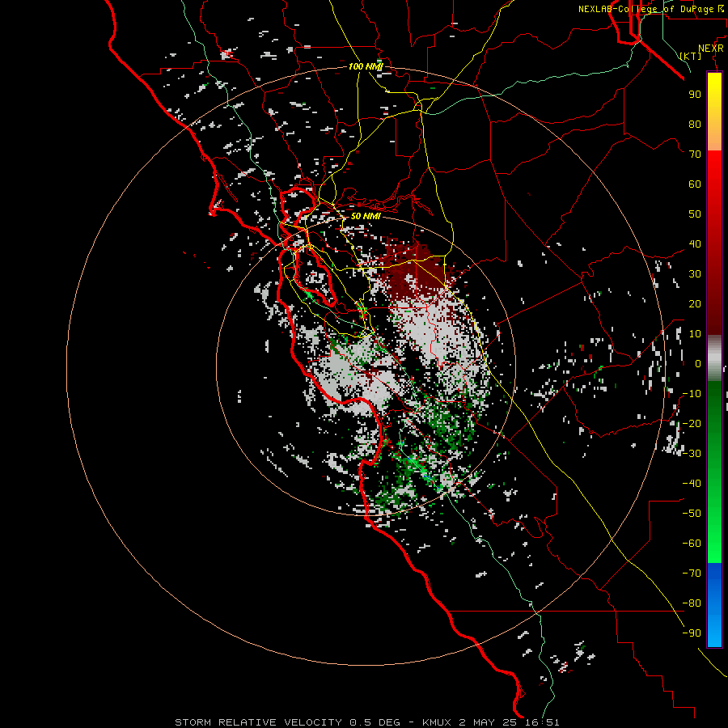Viewport: 728px width, 728px height.
Task: Click the gray zero-velocity segment of the color bar
Action: [714, 358]
